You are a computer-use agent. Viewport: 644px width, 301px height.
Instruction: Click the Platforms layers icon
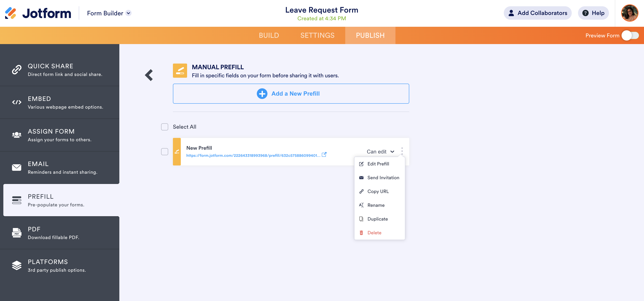tap(17, 265)
